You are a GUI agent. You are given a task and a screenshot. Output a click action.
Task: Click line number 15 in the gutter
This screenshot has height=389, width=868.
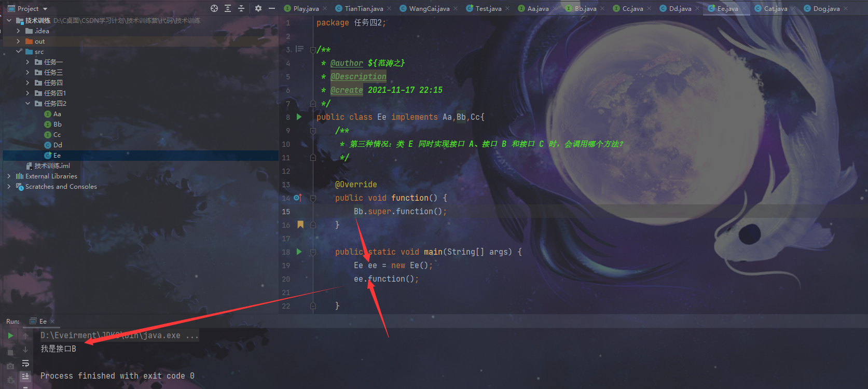tap(286, 212)
